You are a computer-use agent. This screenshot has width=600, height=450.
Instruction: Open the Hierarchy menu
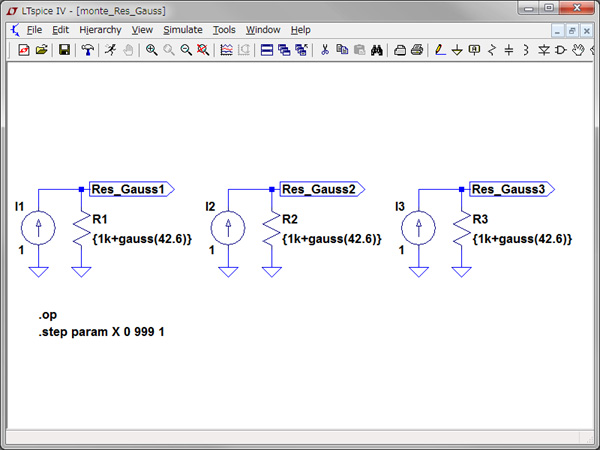(x=99, y=30)
